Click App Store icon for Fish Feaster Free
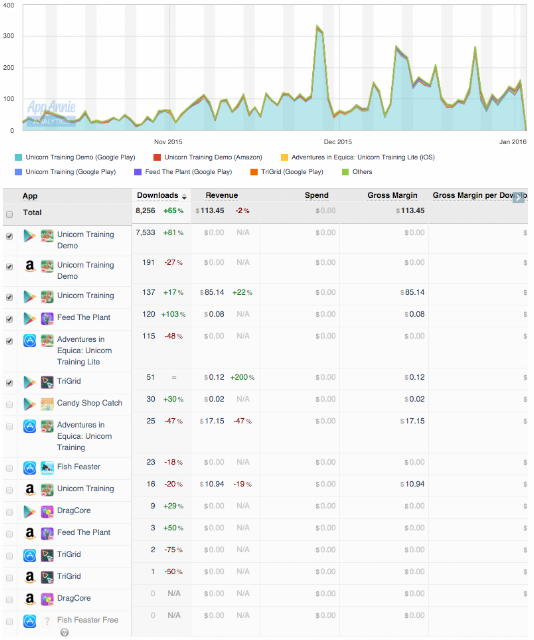This screenshot has width=534, height=640. [x=29, y=621]
